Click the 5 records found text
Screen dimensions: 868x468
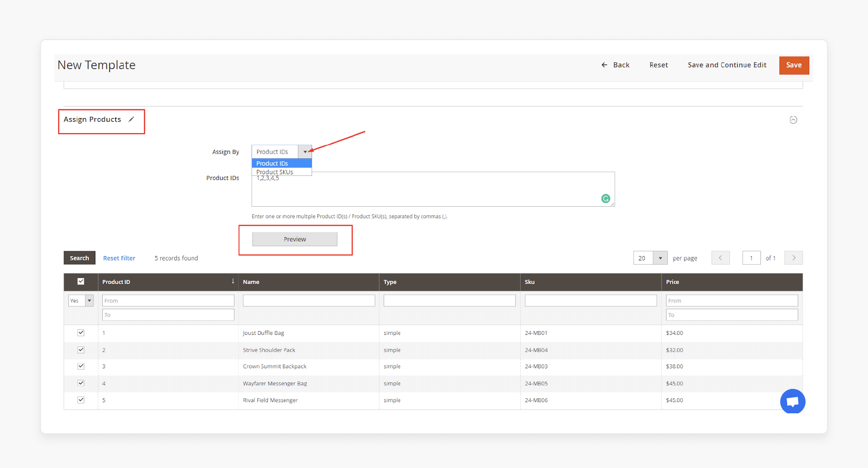click(176, 258)
